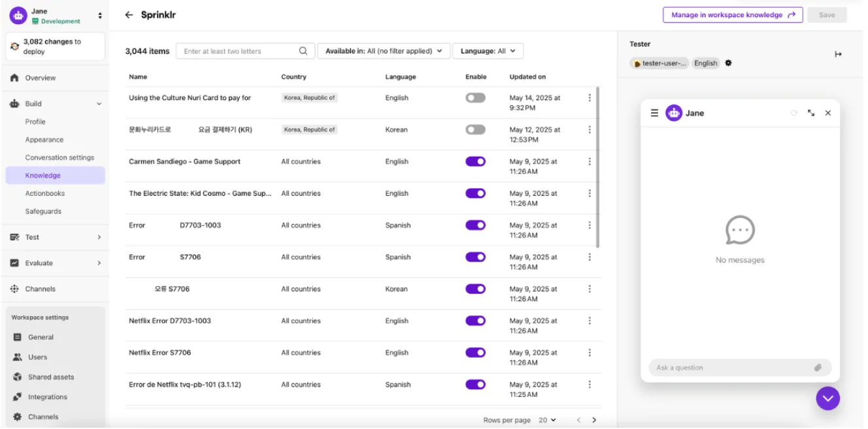
Task: Click Channels icon below Evaluate
Action: [14, 289]
